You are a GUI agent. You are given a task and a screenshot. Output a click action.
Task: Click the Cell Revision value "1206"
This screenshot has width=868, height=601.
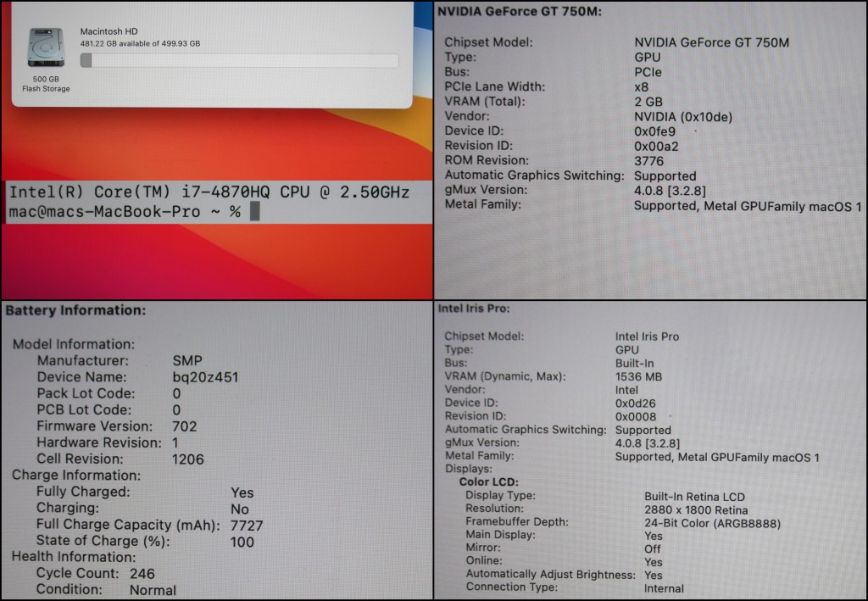[x=187, y=459]
